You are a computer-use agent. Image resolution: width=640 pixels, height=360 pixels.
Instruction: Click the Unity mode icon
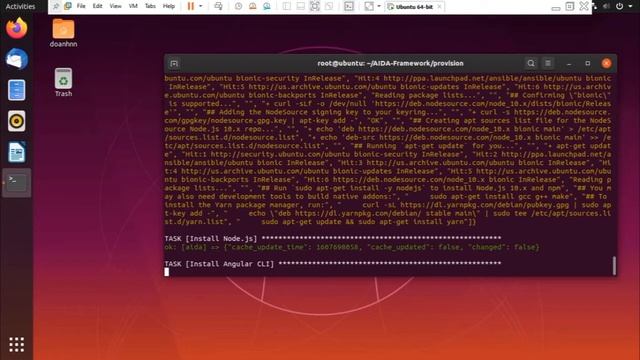(329, 6)
